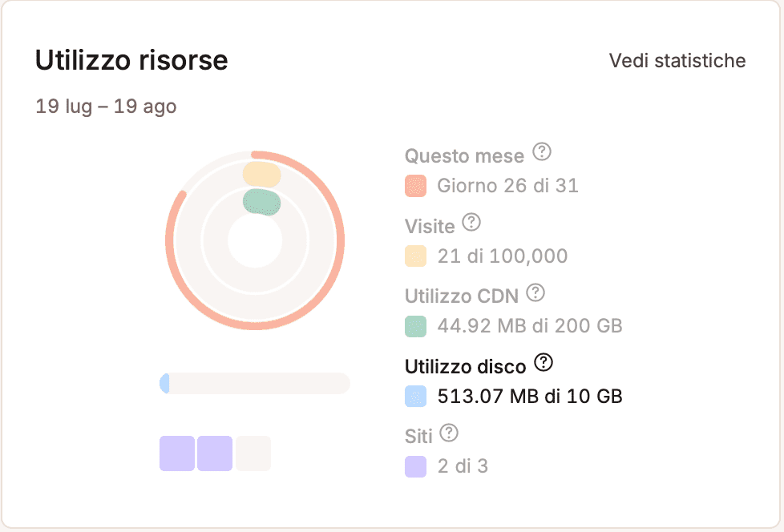This screenshot has height=532, width=784.
Task: Click the second purple site block
Action: [215, 453]
